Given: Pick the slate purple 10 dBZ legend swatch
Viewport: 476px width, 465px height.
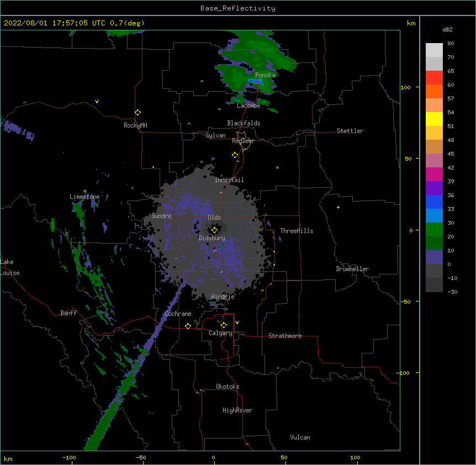Looking at the screenshot, I should [x=434, y=257].
